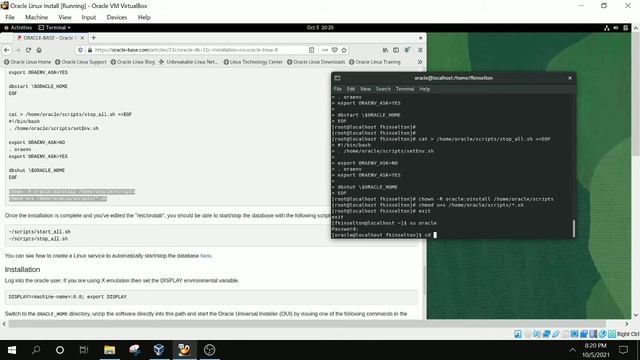Bookmark this page with star icon
Viewport: 640px width, 360px height.
coord(344,50)
